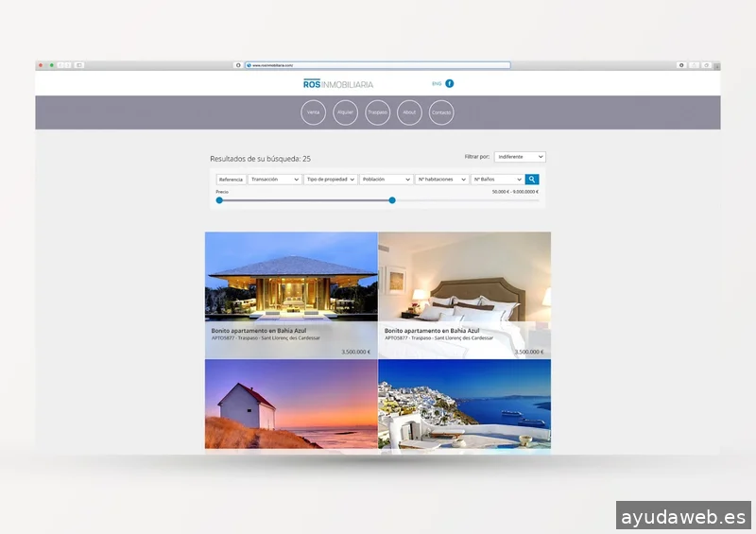Viewport: 756px width, 534px height.
Task: Visit the About page
Action: [409, 112]
